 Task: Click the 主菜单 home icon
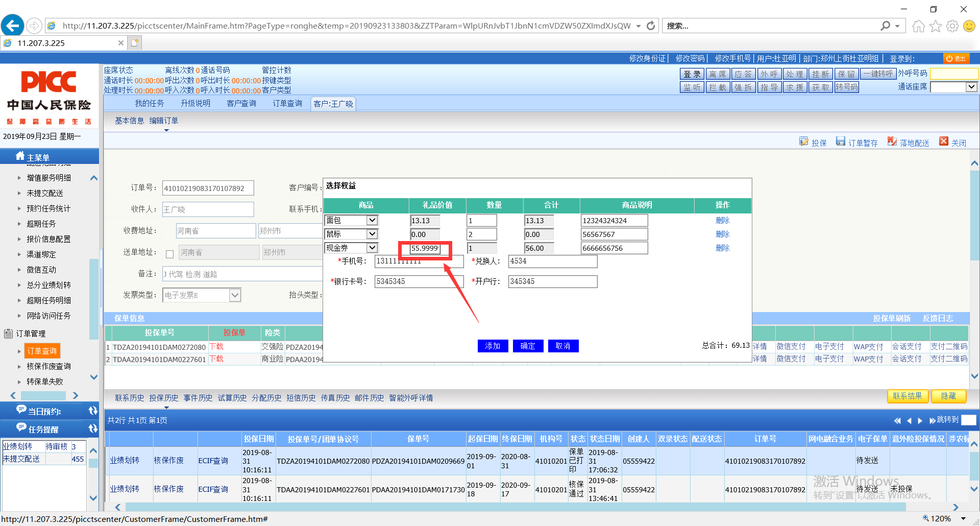click(20, 156)
